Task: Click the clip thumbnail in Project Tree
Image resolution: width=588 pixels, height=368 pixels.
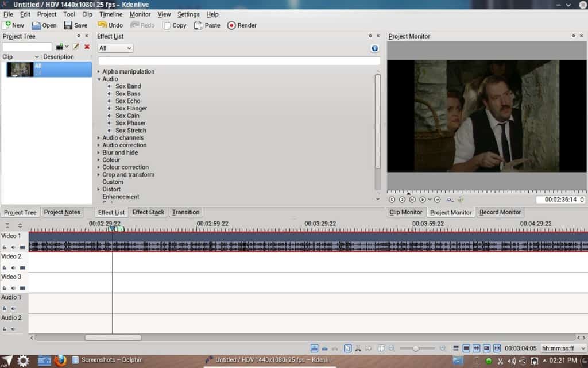Action: [20, 70]
